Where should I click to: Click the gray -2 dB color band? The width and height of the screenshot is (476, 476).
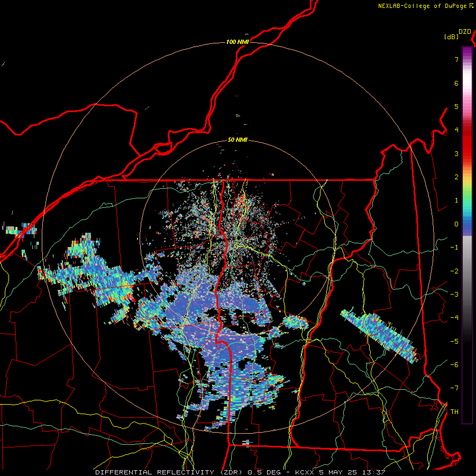point(467,271)
